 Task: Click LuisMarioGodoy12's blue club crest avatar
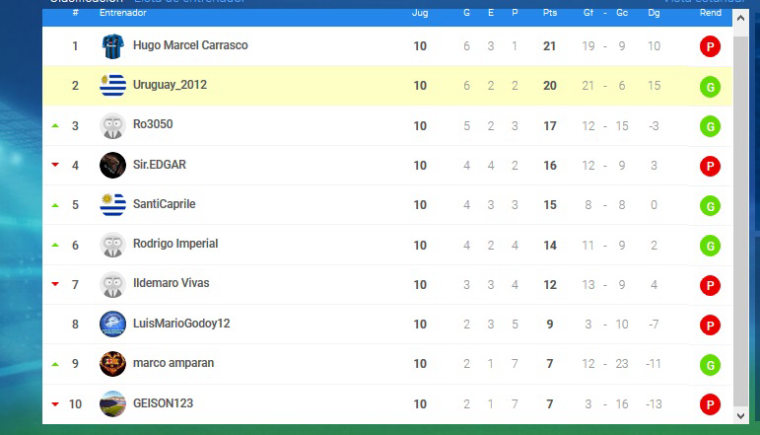pos(112,324)
